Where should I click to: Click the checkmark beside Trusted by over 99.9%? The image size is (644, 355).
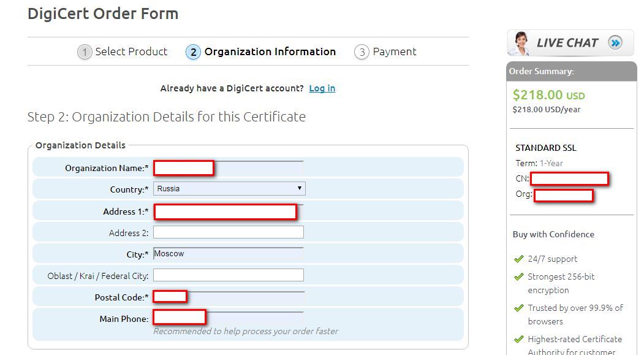pos(519,308)
